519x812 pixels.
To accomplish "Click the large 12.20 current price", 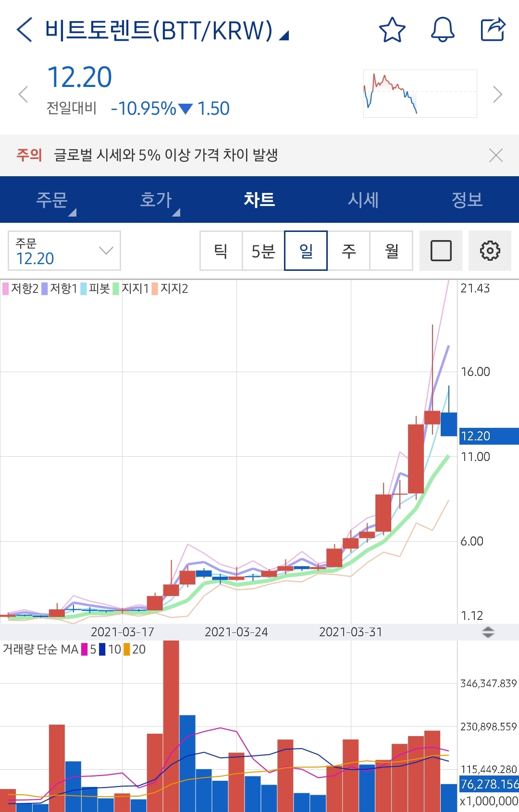I will [x=80, y=77].
